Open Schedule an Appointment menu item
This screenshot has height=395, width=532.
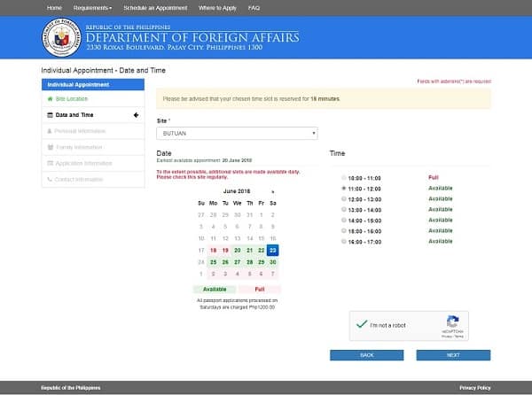155,8
